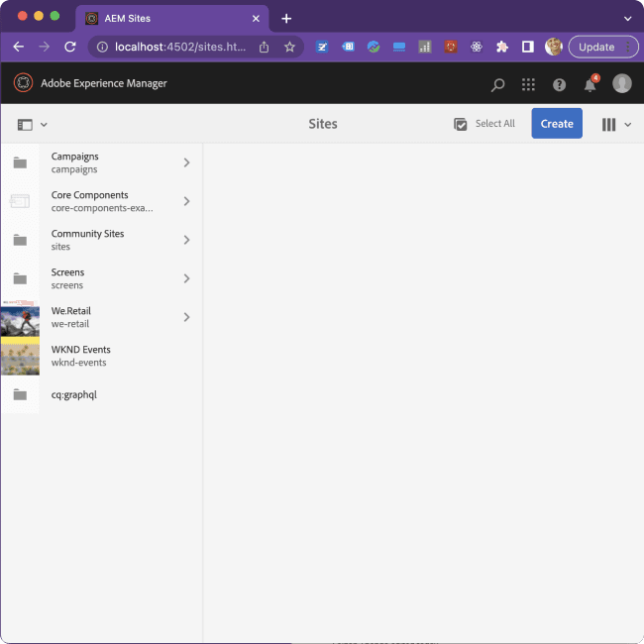This screenshot has height=644, width=644.
Task: Click the Screens folder icon
Action: click(x=20, y=278)
